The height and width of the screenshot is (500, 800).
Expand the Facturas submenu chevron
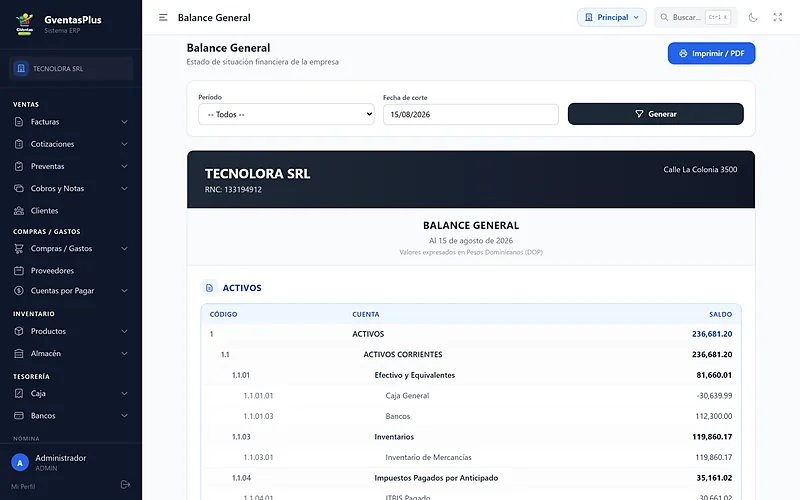click(124, 122)
